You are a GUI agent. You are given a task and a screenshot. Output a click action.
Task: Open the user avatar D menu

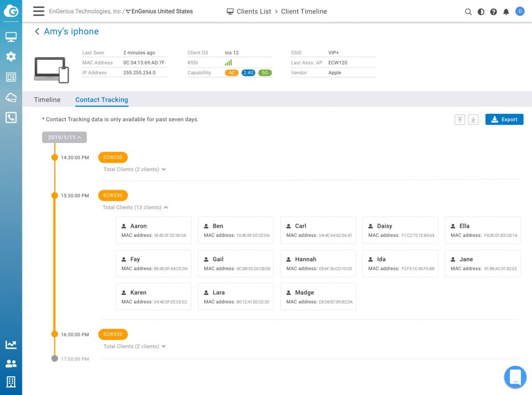click(520, 11)
